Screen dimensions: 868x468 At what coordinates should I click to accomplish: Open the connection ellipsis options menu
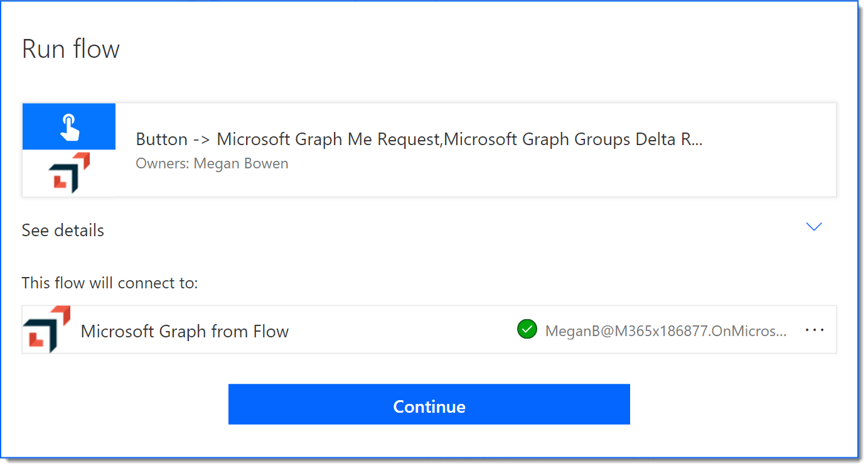click(814, 330)
